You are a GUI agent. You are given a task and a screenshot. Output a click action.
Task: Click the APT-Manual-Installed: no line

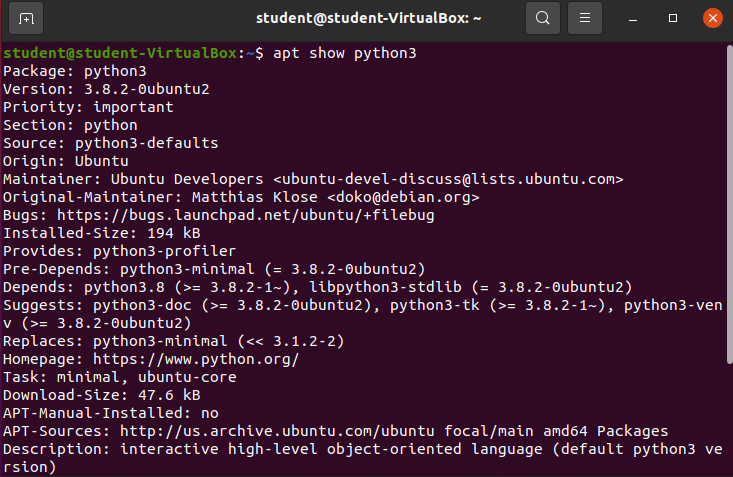pyautogui.click(x=110, y=413)
